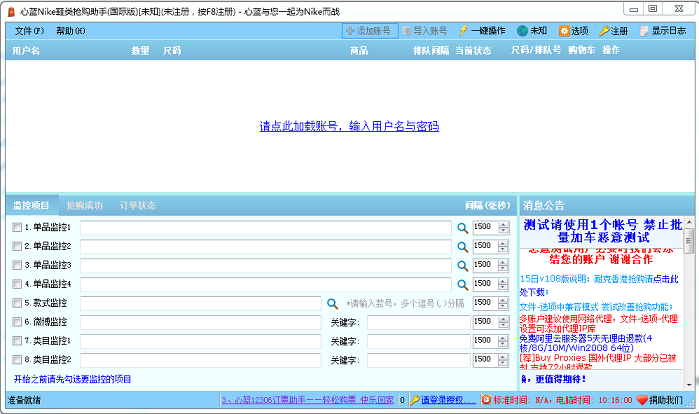Screen dimensions: 699x414
Task: Switch to the 抢购成功 tab
Action: [x=84, y=205]
